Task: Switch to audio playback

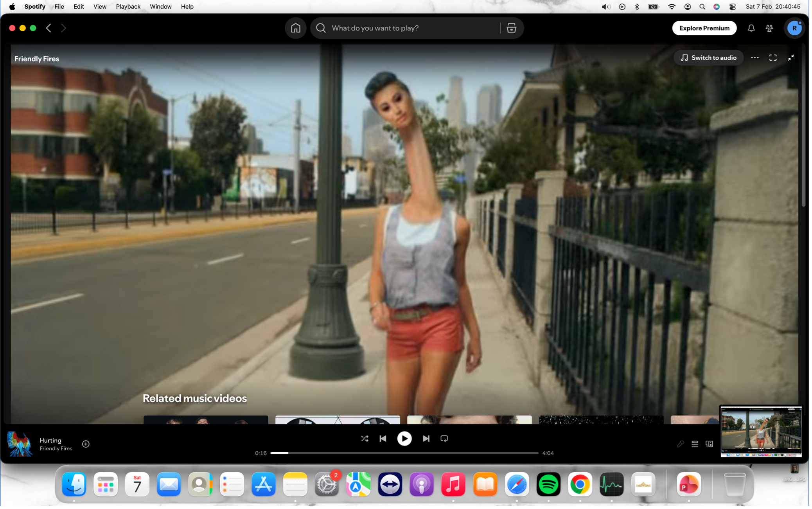Action: pyautogui.click(x=708, y=58)
